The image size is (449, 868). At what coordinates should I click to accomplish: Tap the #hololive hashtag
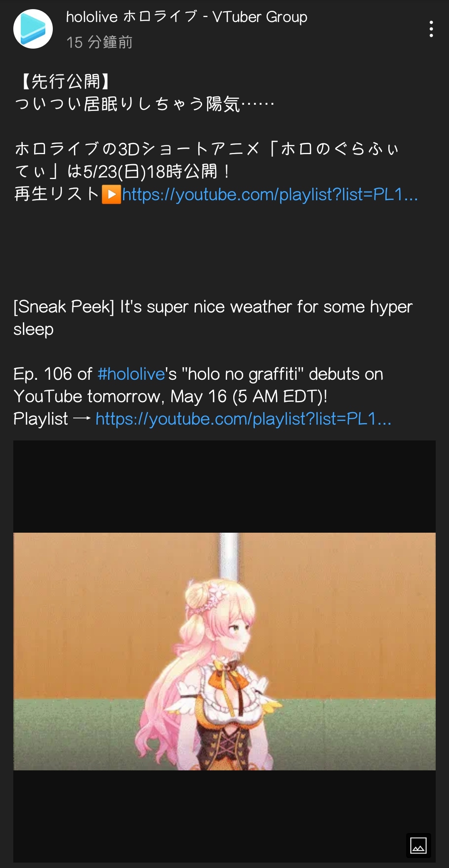131,374
